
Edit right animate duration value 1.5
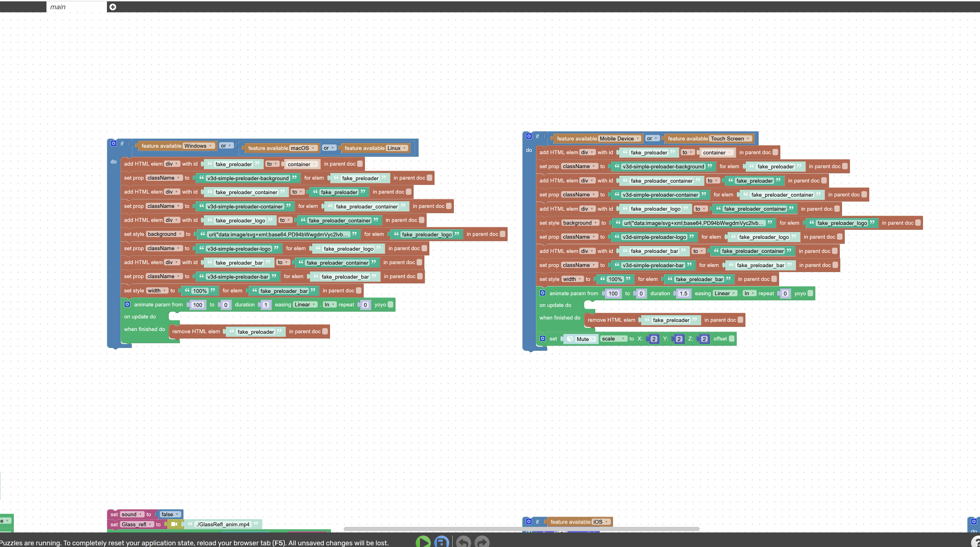(x=684, y=293)
